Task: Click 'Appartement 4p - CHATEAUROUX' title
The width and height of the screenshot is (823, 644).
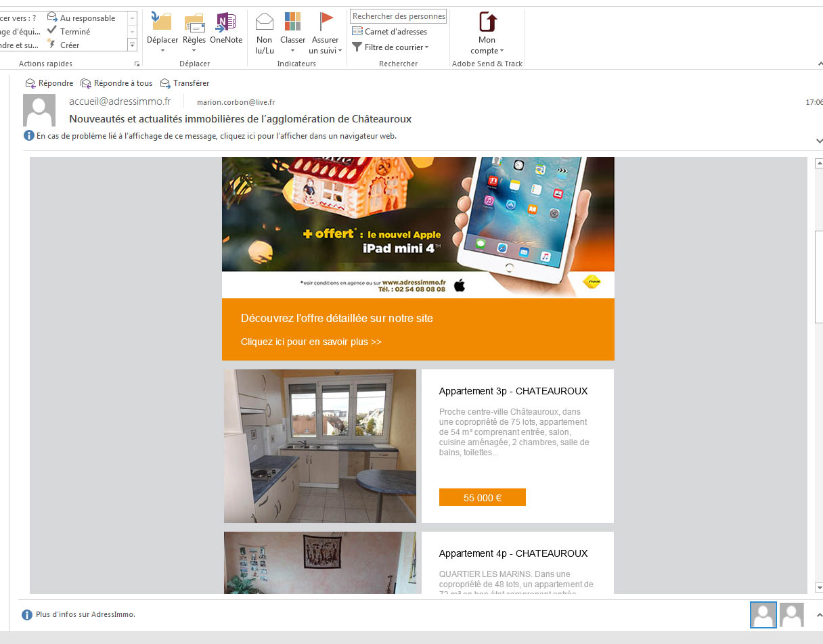Action: tap(513, 553)
